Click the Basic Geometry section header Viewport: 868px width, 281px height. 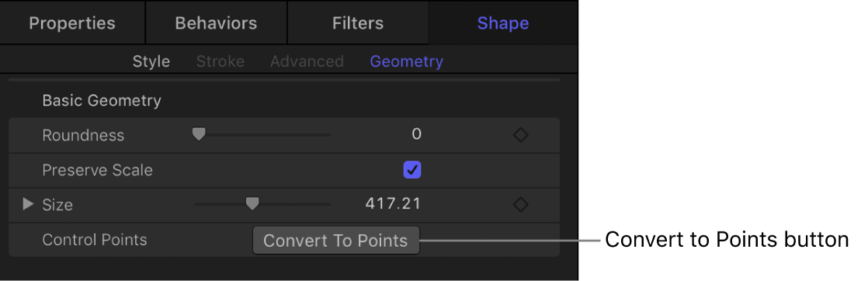pos(102,101)
